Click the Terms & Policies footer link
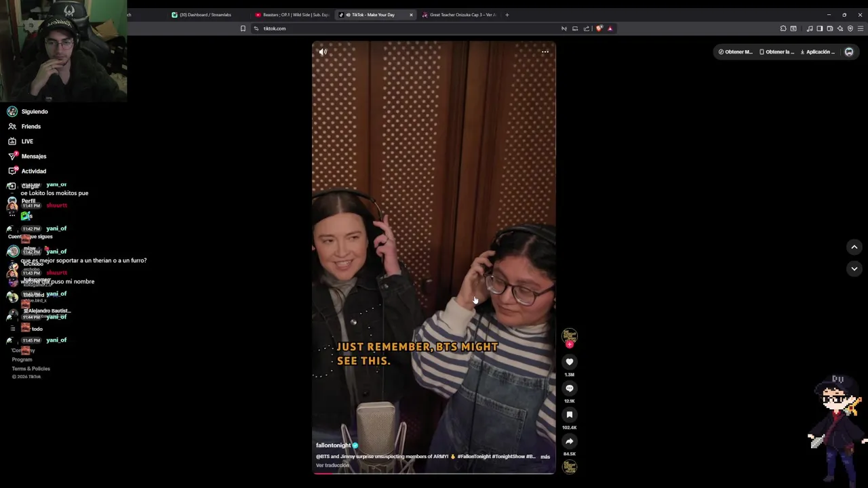 [x=31, y=369]
